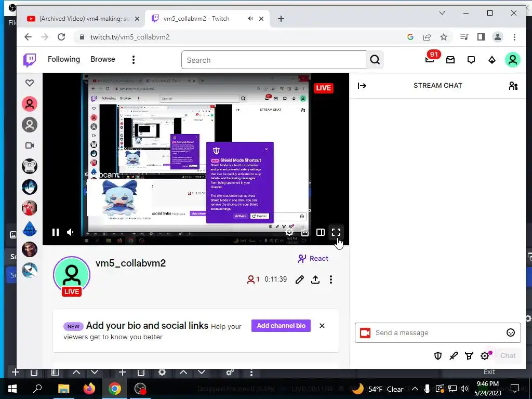Toggle theatre mode in player
532x399 pixels.
click(x=320, y=232)
